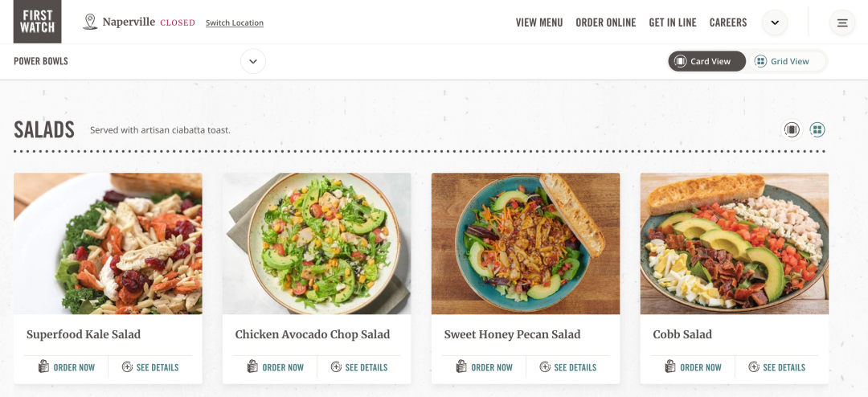The width and height of the screenshot is (868, 397).
Task: Click the Switch Location link
Action: [x=235, y=23]
